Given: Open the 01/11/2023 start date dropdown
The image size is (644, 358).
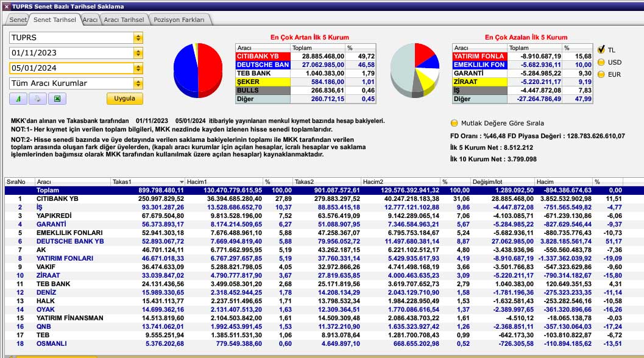Looking at the screenshot, I should [138, 53].
